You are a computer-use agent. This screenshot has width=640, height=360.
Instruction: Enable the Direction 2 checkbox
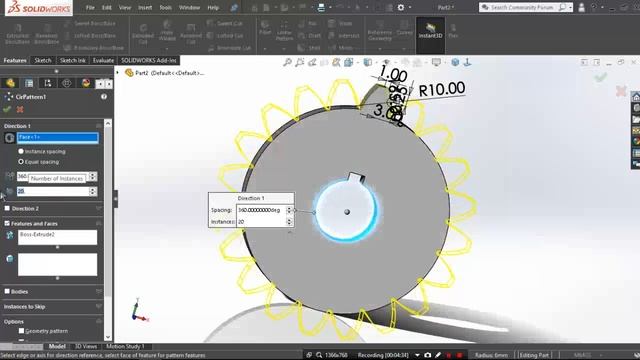[x=7, y=208]
